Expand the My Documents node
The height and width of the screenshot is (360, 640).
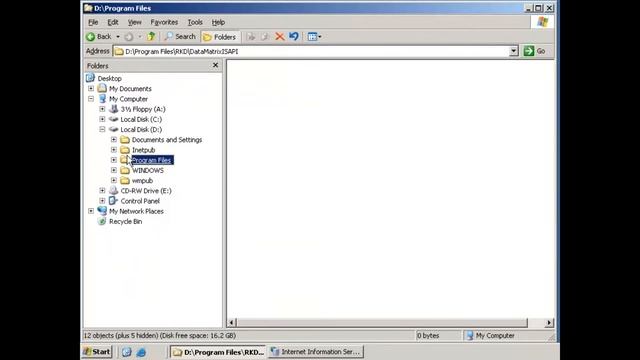[91, 89]
